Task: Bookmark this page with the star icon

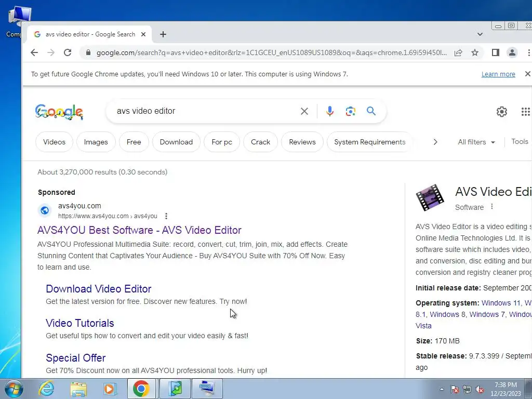Action: click(x=475, y=52)
